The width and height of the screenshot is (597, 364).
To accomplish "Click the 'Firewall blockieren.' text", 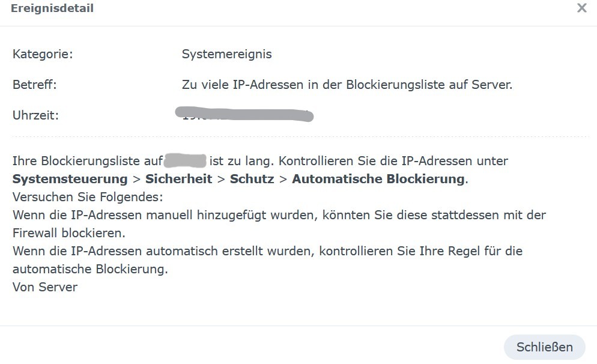I will [69, 233].
